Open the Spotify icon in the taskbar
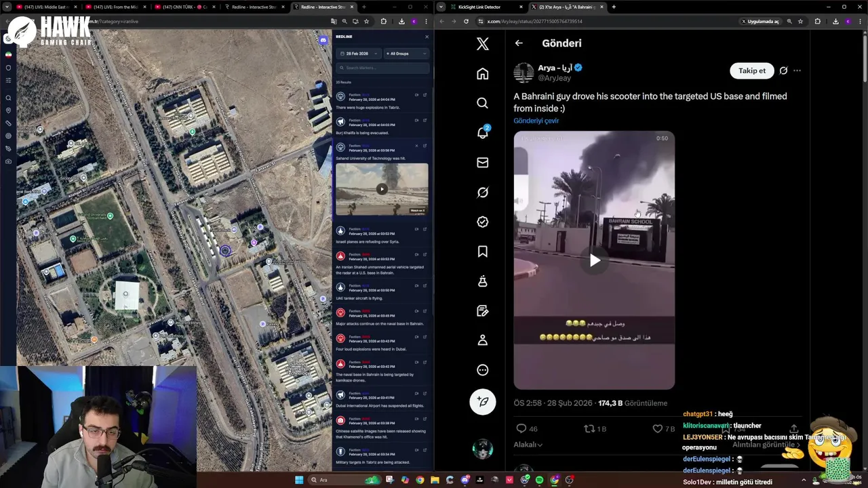The height and width of the screenshot is (488, 868). point(539,480)
